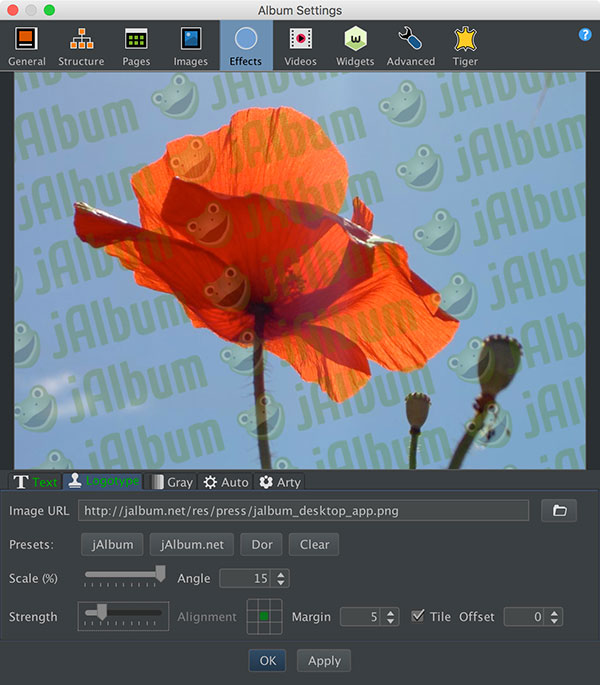Click the Apply button

pyautogui.click(x=324, y=661)
